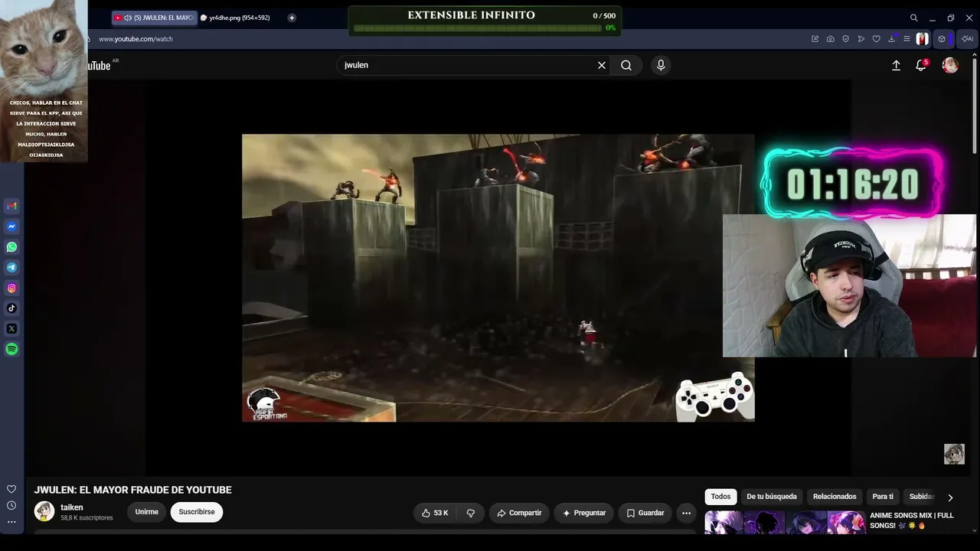Viewport: 980px width, 551px height.
Task: Switch to the yr4dhe.png tab
Action: (x=239, y=18)
